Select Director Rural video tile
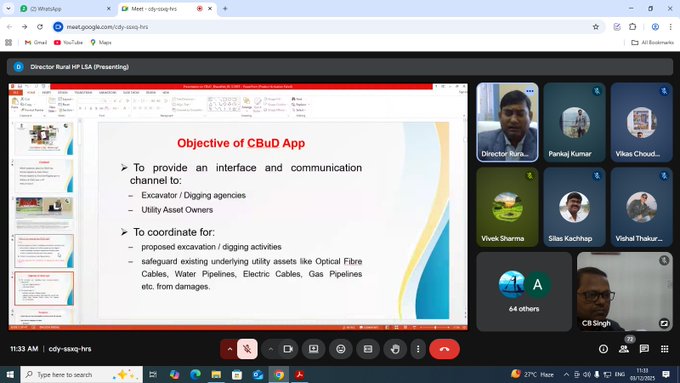Viewport: 680px width, 383px height. coord(507,123)
